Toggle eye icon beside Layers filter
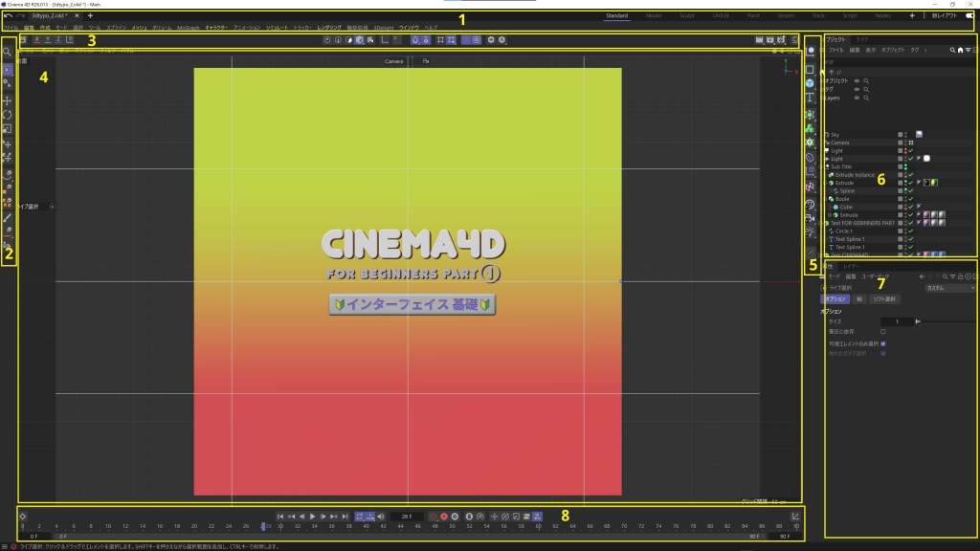The image size is (980, 551). 857,99
